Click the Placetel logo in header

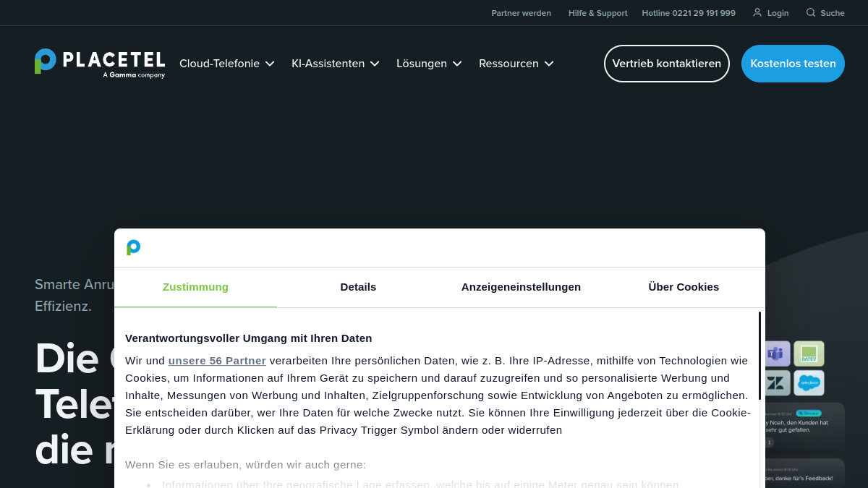(100, 63)
